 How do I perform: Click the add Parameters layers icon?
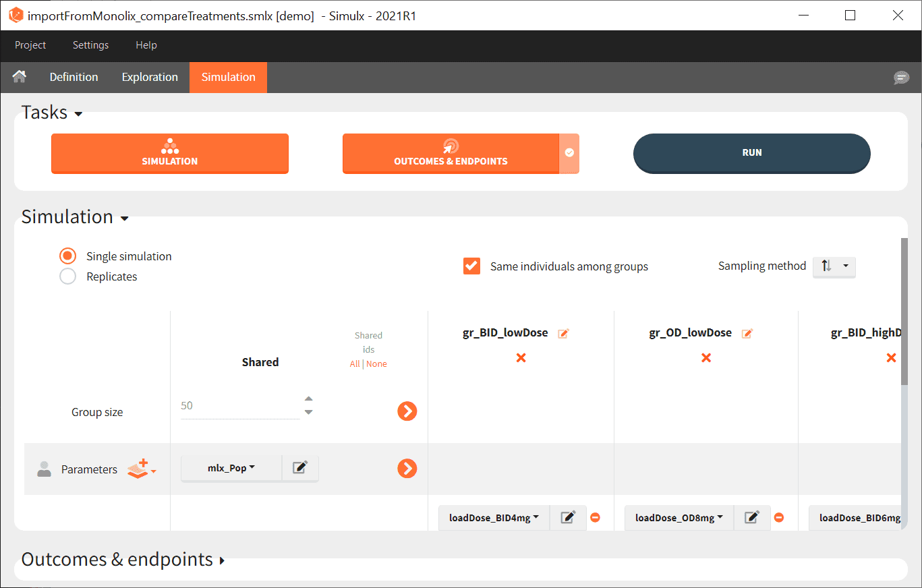140,469
